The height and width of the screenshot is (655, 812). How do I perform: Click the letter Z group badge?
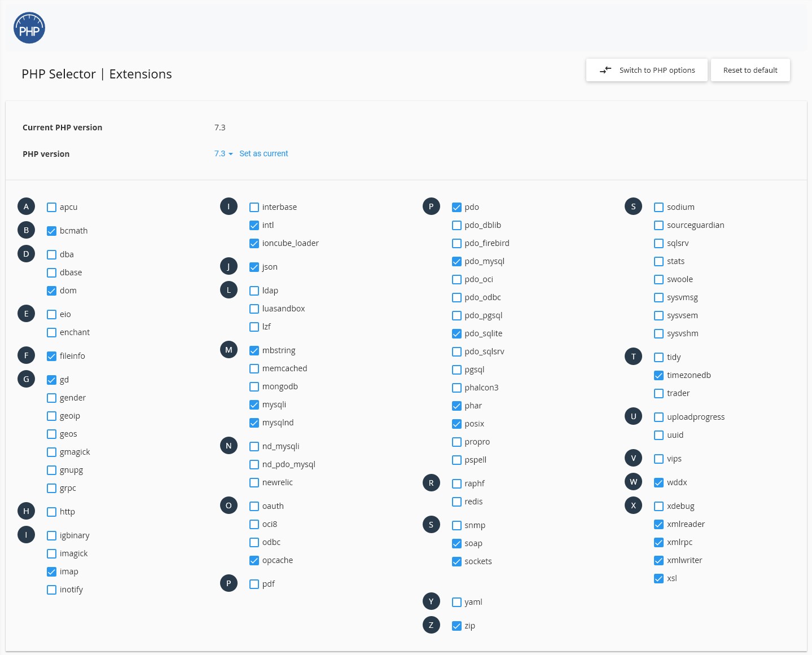click(x=431, y=625)
